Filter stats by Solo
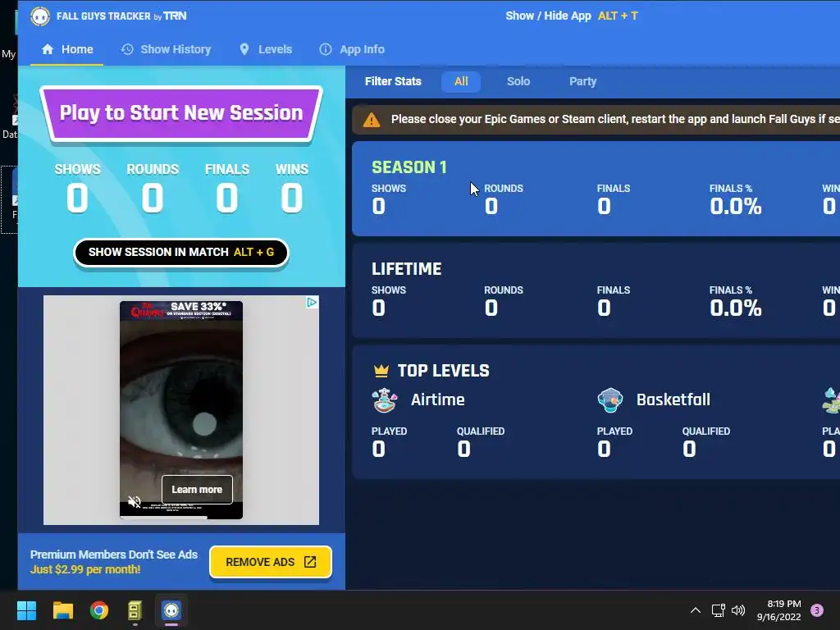The image size is (840, 630). 518,81
